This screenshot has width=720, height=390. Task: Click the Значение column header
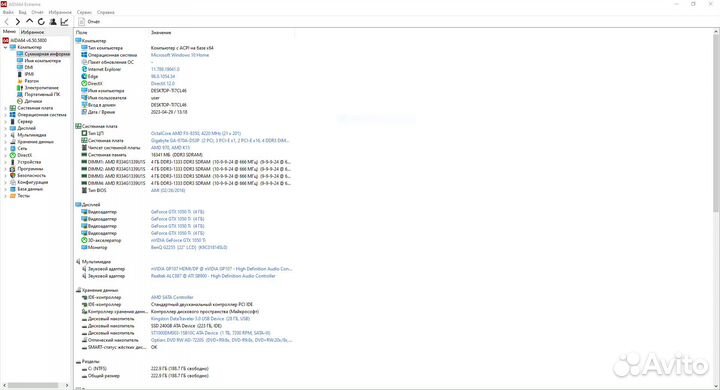pyautogui.click(x=161, y=33)
